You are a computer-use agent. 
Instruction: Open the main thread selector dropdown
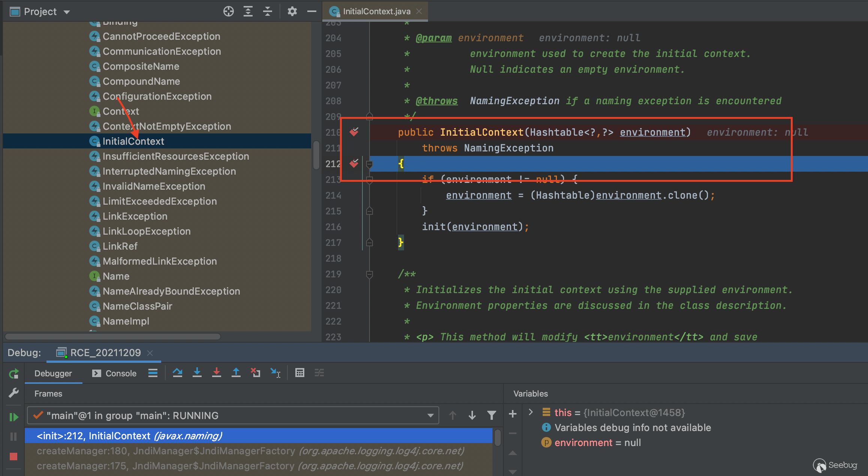tap(430, 415)
